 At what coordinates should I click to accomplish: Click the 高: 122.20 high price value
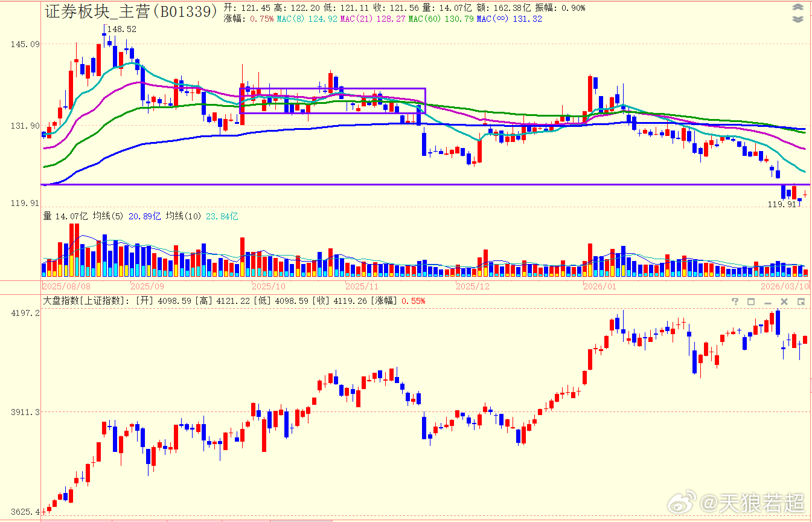click(297, 8)
